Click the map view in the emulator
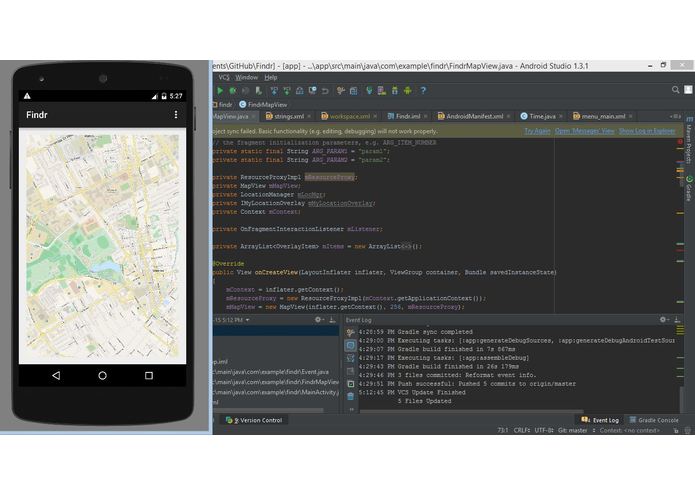The height and width of the screenshot is (494, 695). click(102, 246)
